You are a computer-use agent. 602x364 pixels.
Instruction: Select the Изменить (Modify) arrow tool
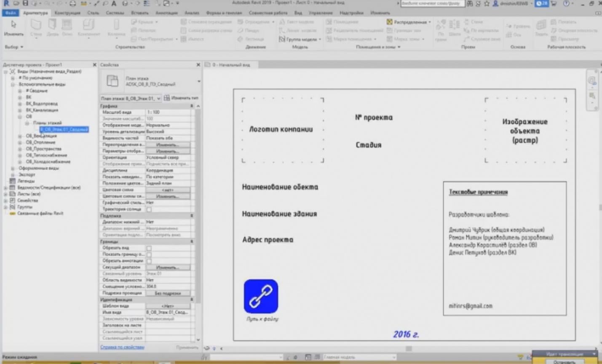[13, 26]
